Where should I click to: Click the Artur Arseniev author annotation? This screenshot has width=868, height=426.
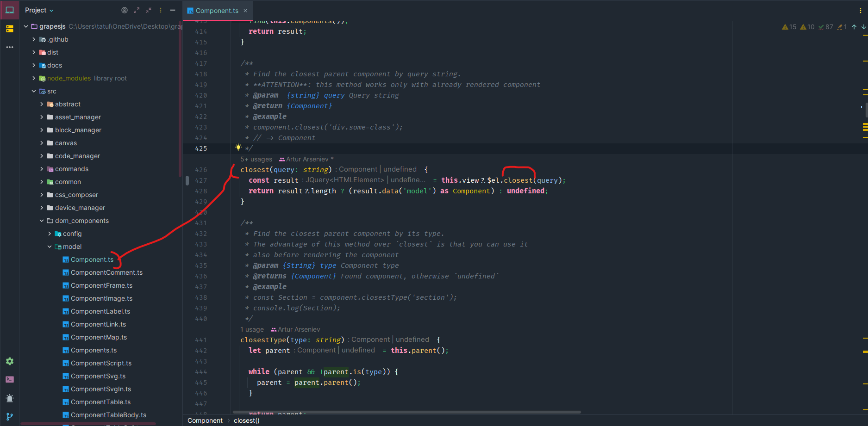[x=309, y=159]
